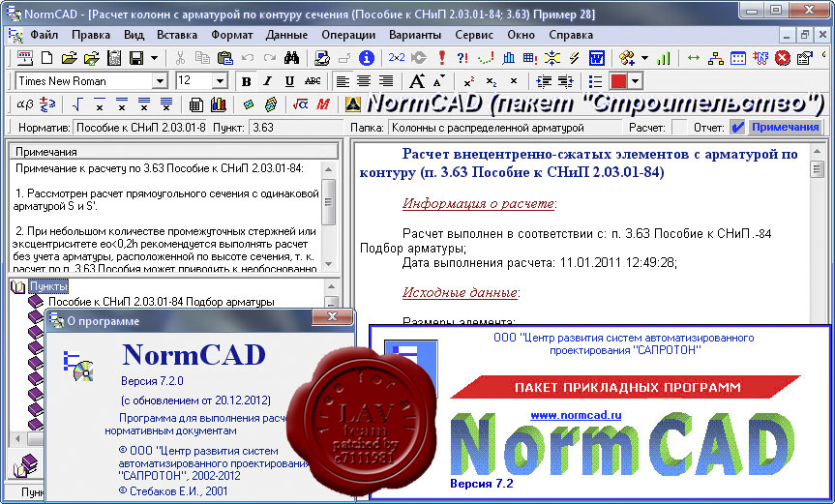Screen dimensions: 835x504
Task: Align text left
Action: (343, 81)
